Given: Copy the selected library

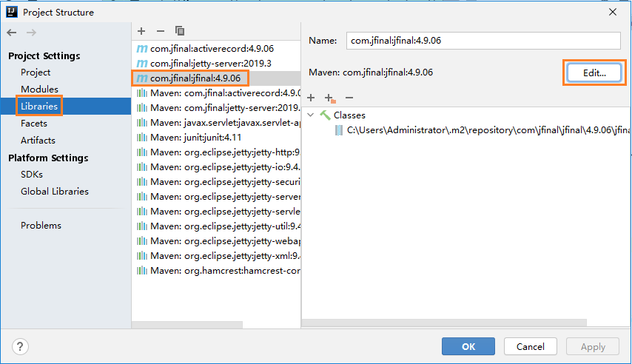Looking at the screenshot, I should coord(180,31).
